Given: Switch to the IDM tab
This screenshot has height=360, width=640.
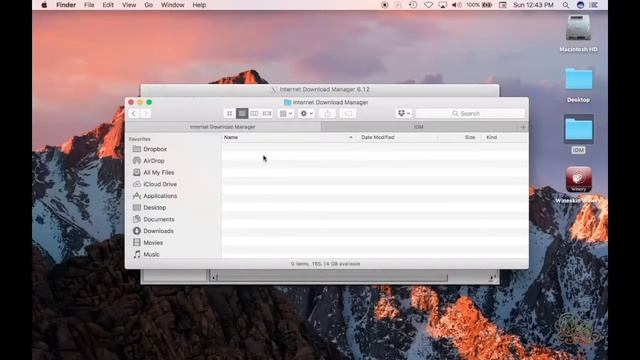Looking at the screenshot, I should (x=419, y=127).
